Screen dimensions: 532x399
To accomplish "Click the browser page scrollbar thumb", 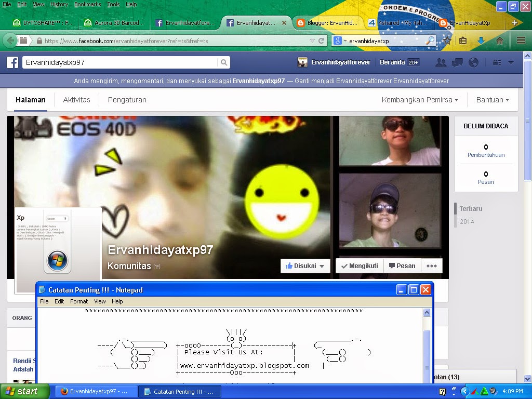I will coord(527,121).
